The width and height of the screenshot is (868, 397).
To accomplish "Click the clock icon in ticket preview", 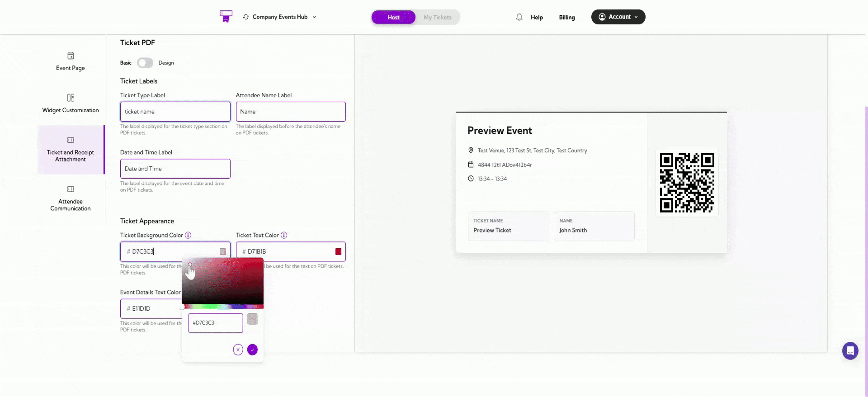I will click(x=471, y=179).
